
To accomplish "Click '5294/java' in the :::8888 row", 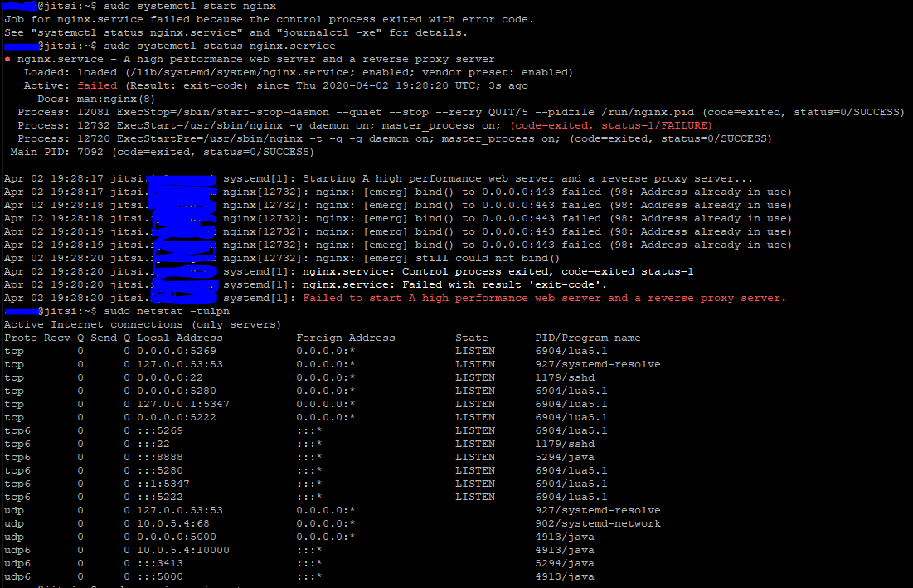I will coord(565,458).
